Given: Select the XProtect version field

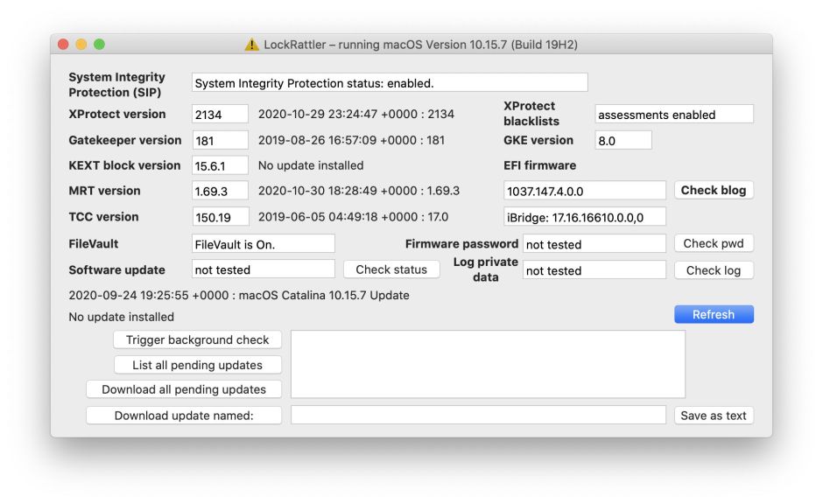Looking at the screenshot, I should coord(220,115).
